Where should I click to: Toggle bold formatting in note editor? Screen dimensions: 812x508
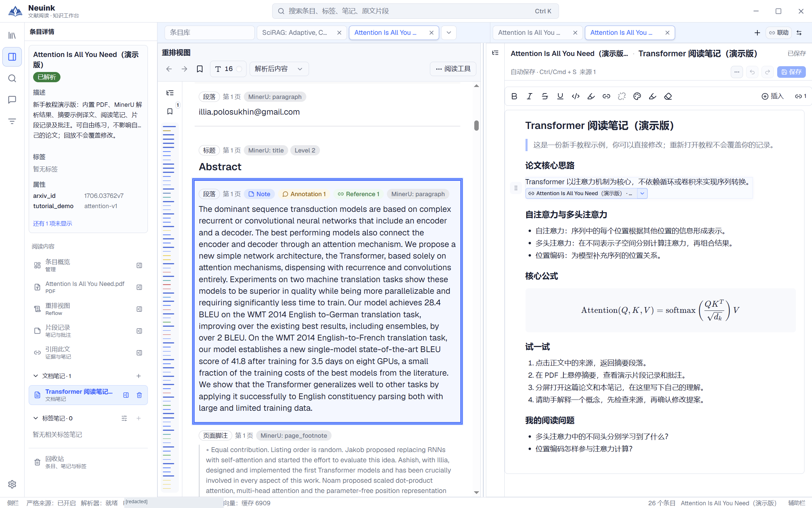[x=514, y=96]
